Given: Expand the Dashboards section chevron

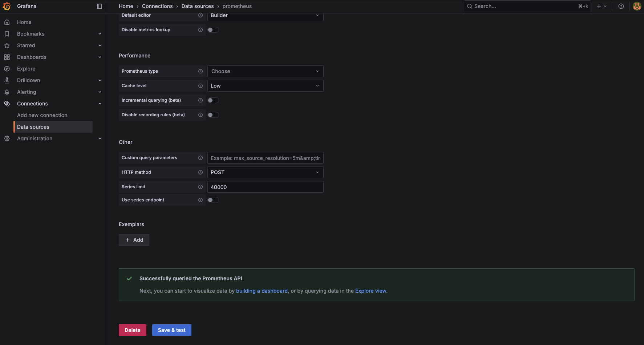Looking at the screenshot, I should 100,57.
